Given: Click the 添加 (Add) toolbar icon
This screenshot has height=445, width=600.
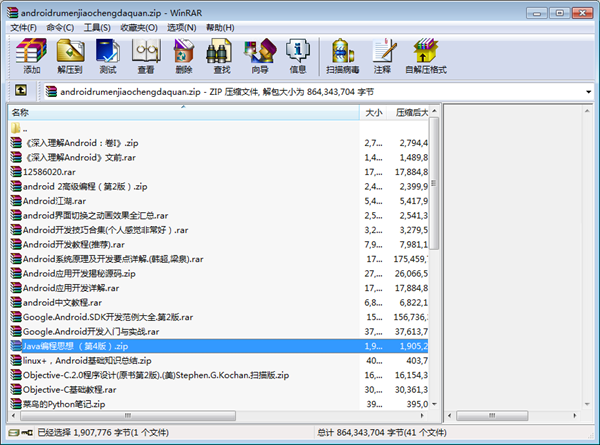Looking at the screenshot, I should click(x=31, y=50).
